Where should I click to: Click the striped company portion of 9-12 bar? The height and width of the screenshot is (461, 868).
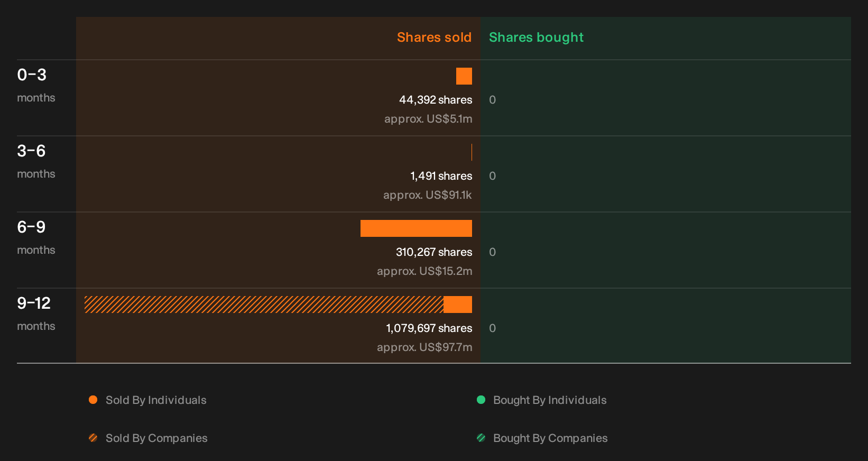[264, 305]
